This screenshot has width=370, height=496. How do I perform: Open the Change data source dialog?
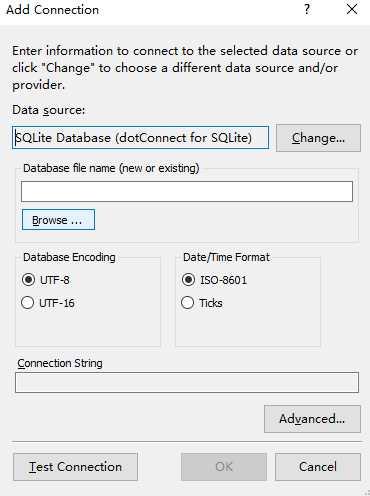(318, 138)
